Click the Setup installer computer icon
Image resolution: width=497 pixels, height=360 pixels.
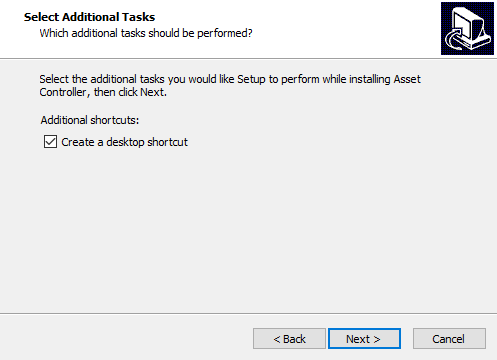467,28
